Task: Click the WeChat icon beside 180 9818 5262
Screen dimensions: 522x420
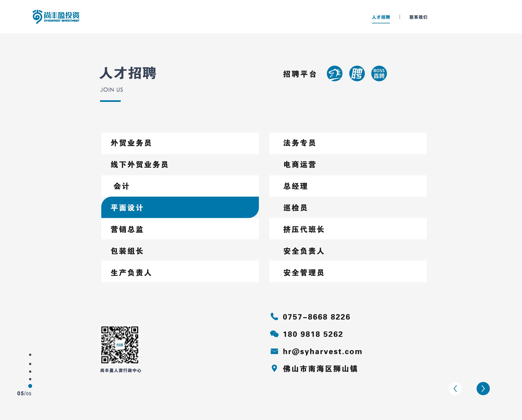Action: pyautogui.click(x=274, y=334)
